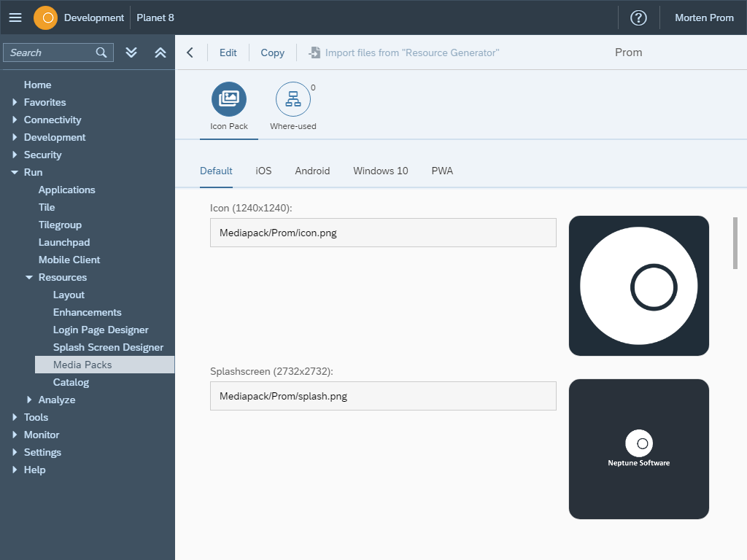Click the Copy button
This screenshot has width=747, height=560.
[272, 52]
